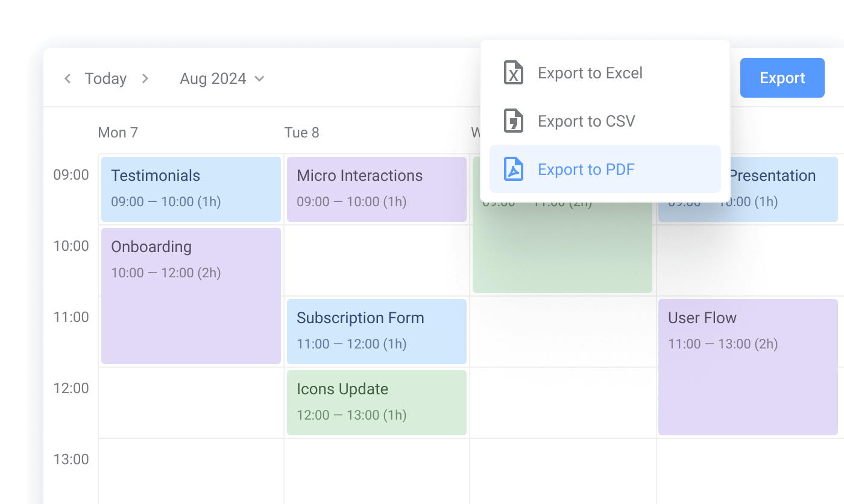Select the Icons Update event
The height and width of the screenshot is (504, 844).
pyautogui.click(x=376, y=402)
